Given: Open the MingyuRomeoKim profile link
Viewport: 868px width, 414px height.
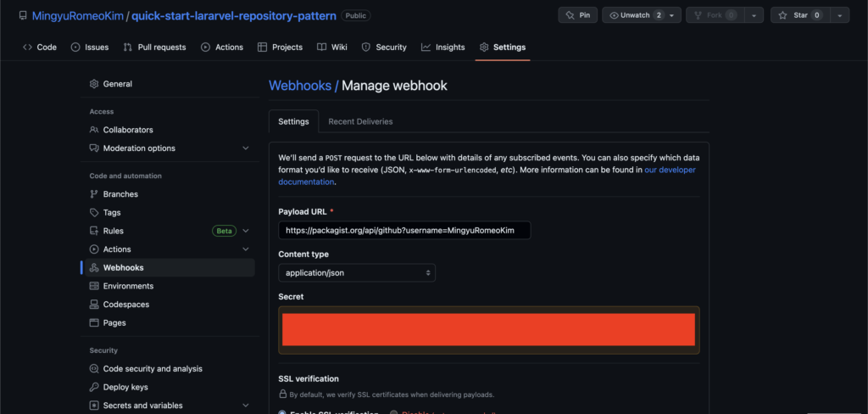Looking at the screenshot, I should pos(77,15).
